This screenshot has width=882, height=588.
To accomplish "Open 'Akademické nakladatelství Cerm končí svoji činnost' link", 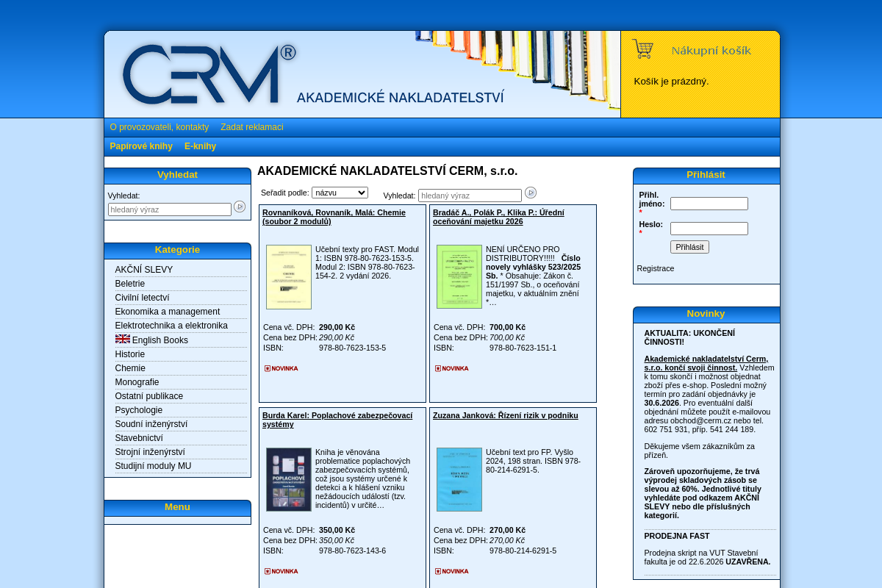I will (x=706, y=363).
